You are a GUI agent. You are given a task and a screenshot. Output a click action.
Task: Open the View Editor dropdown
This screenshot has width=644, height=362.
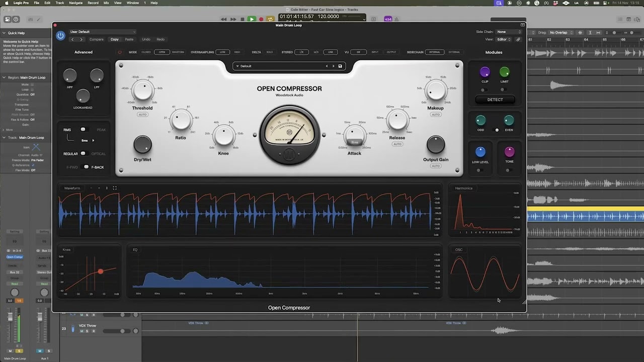[x=505, y=39]
